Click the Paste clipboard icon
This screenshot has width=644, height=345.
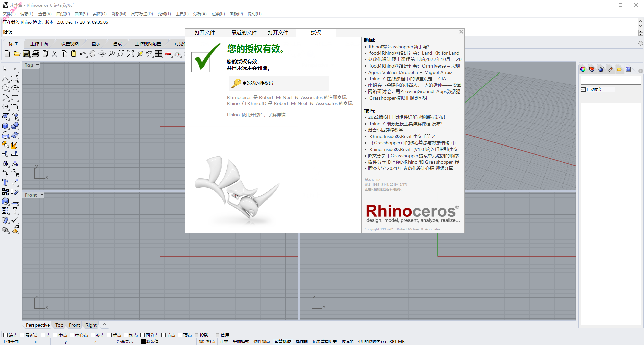[x=74, y=54]
